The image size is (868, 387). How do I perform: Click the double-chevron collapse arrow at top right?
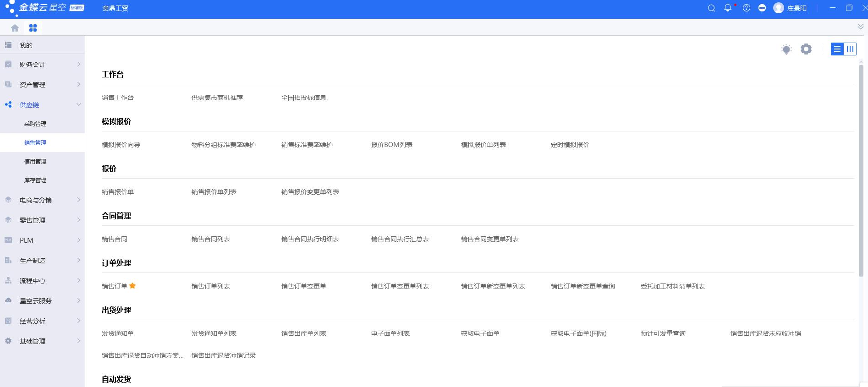click(x=860, y=27)
